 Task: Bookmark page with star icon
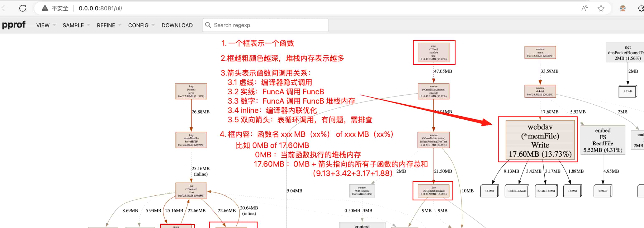[x=601, y=8]
